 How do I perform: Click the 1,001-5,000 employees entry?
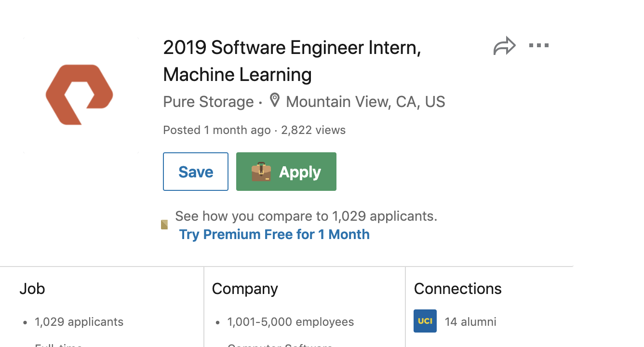[290, 322]
